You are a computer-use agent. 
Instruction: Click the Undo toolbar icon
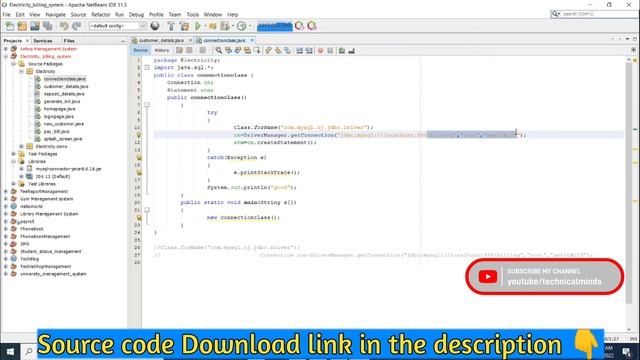64,26
